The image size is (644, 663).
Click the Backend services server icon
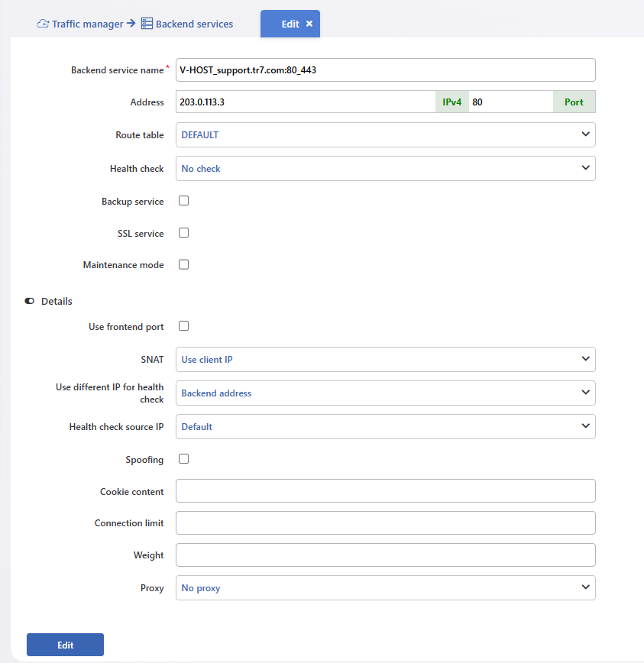click(147, 24)
